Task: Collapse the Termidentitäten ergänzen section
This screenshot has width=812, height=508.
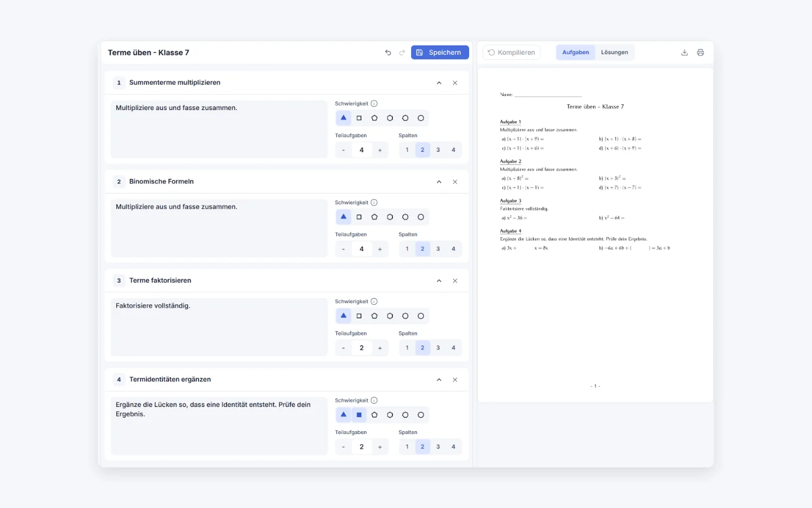Action: (439, 379)
